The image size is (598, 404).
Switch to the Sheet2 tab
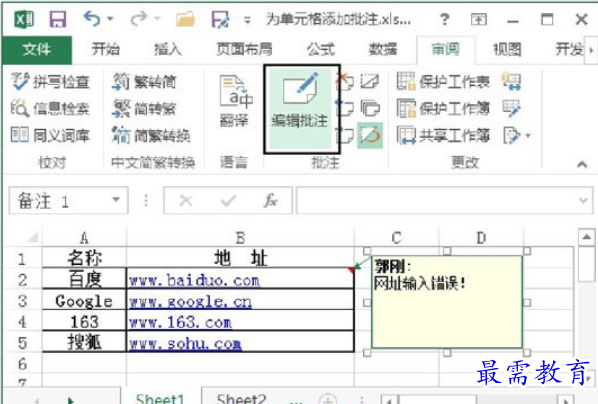click(x=241, y=398)
